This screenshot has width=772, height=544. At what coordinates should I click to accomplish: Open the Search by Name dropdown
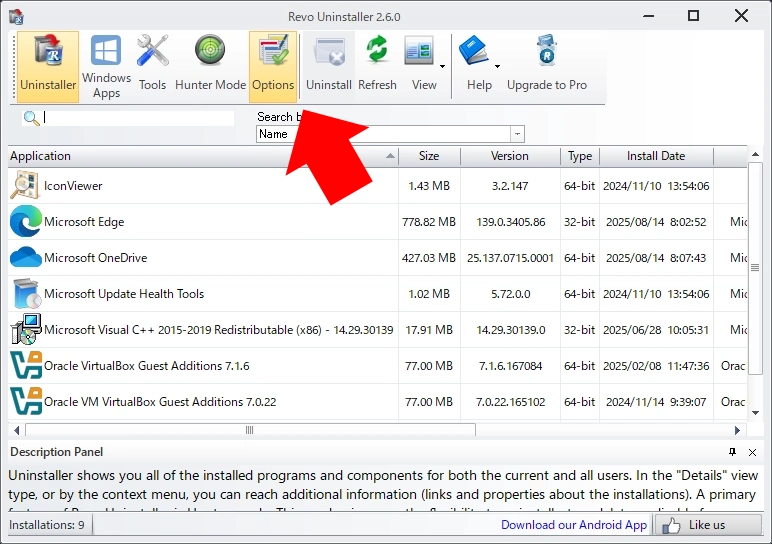pyautogui.click(x=517, y=134)
